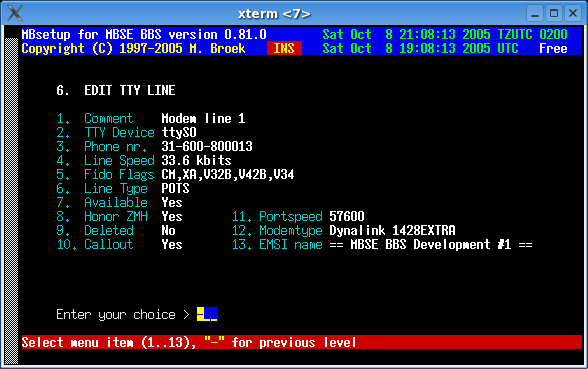588x369 pixels.
Task: Click the 'Free' status text
Action: pyautogui.click(x=553, y=48)
